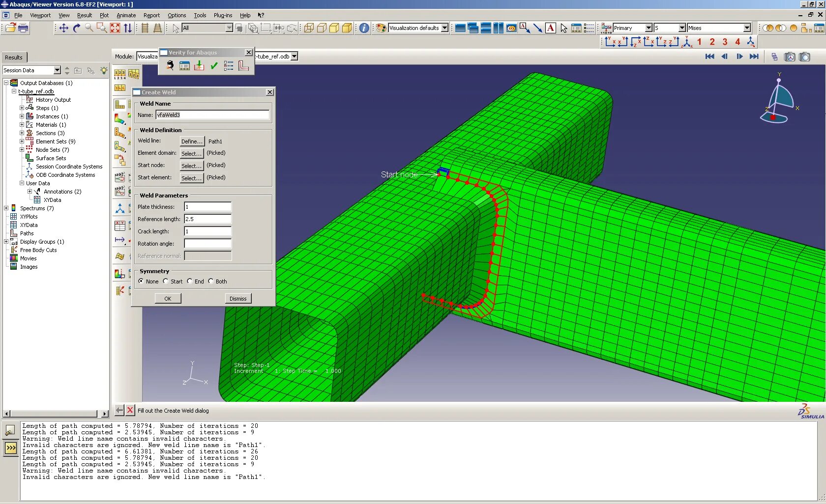The height and width of the screenshot is (504, 826).
Task: Click the color palette icon
Action: point(381,28)
